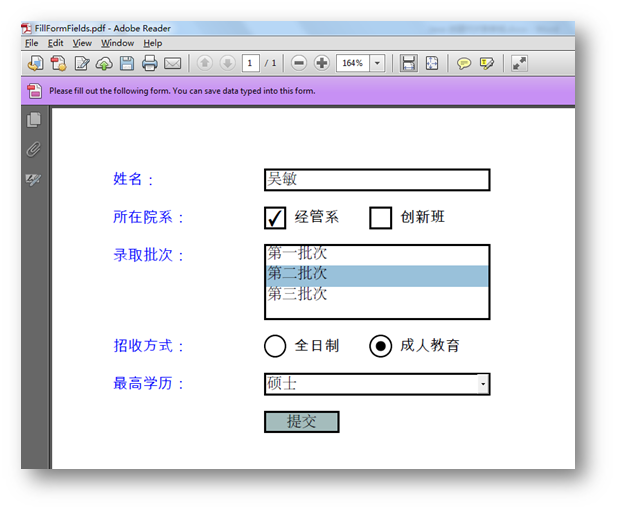The height and width of the screenshot is (511, 617).
Task: Click the Upload to cloud icon
Action: [x=104, y=63]
